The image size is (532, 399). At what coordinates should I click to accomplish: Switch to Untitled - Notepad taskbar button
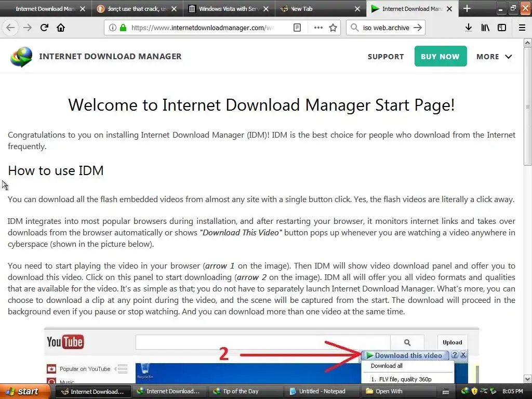[321, 392]
